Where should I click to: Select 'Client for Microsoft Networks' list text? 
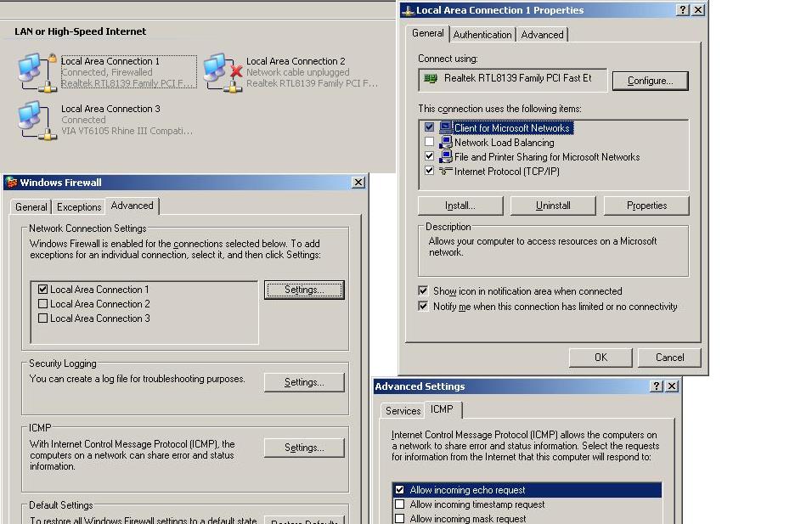[511, 128]
